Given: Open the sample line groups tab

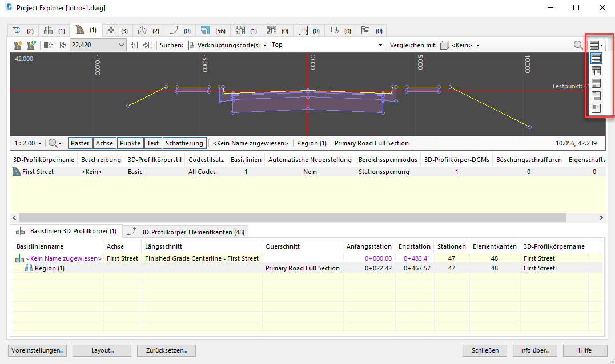Looking at the screenshot, I should coord(309,30).
